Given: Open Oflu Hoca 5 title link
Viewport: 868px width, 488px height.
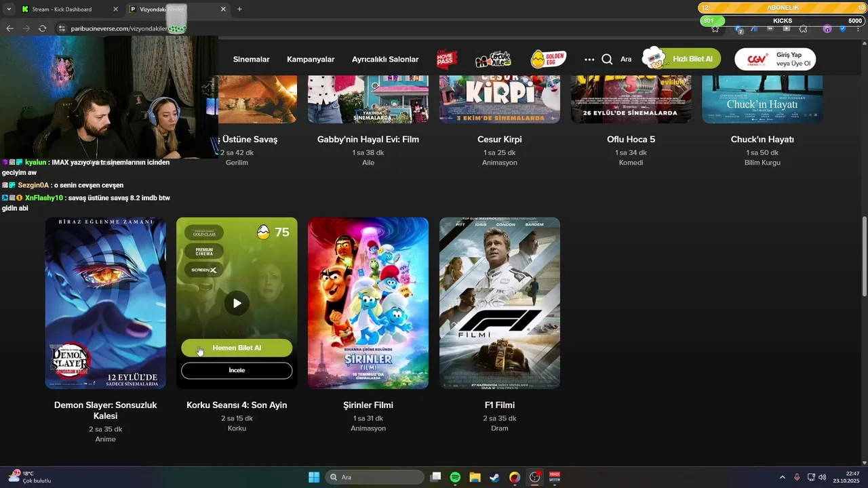Looking at the screenshot, I should pyautogui.click(x=631, y=139).
